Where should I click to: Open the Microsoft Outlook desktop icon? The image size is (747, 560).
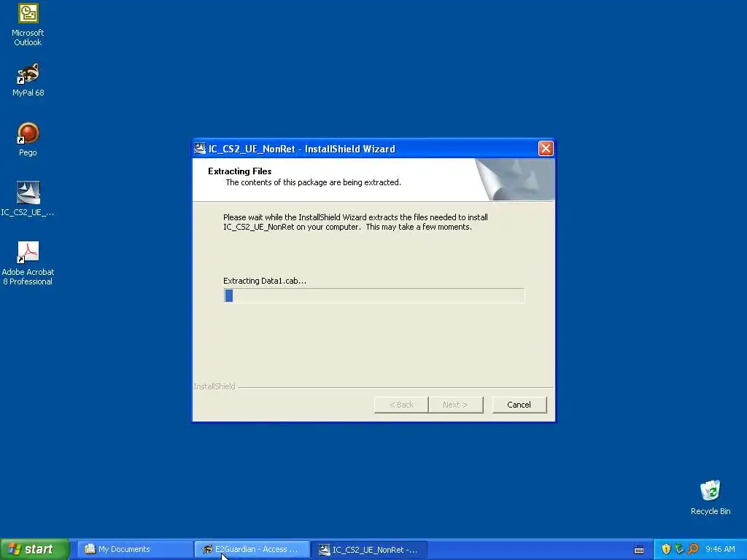coord(28,25)
